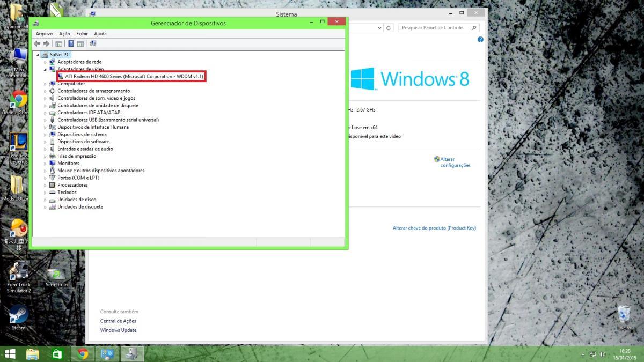Click the refresh button beside the address bar
644x362 pixels.
click(x=389, y=28)
